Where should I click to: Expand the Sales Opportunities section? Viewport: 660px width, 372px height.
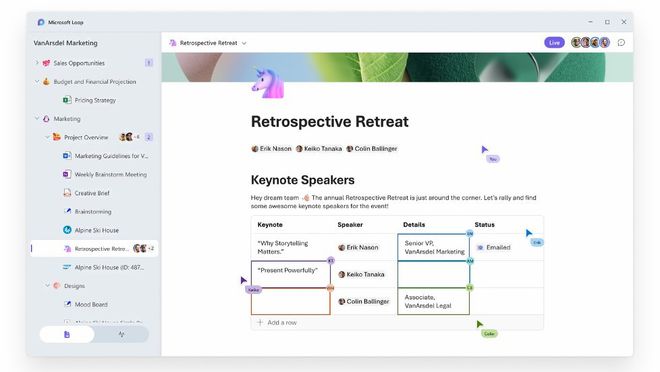click(x=37, y=63)
